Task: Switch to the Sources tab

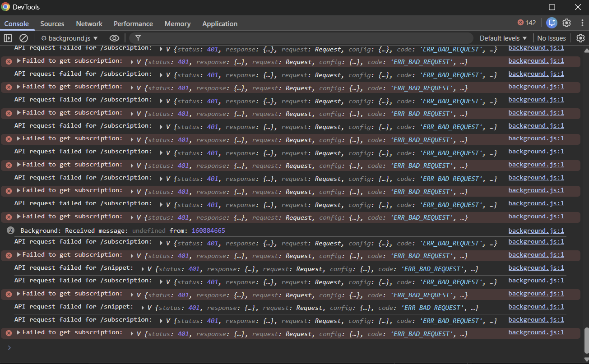Action: (52, 24)
